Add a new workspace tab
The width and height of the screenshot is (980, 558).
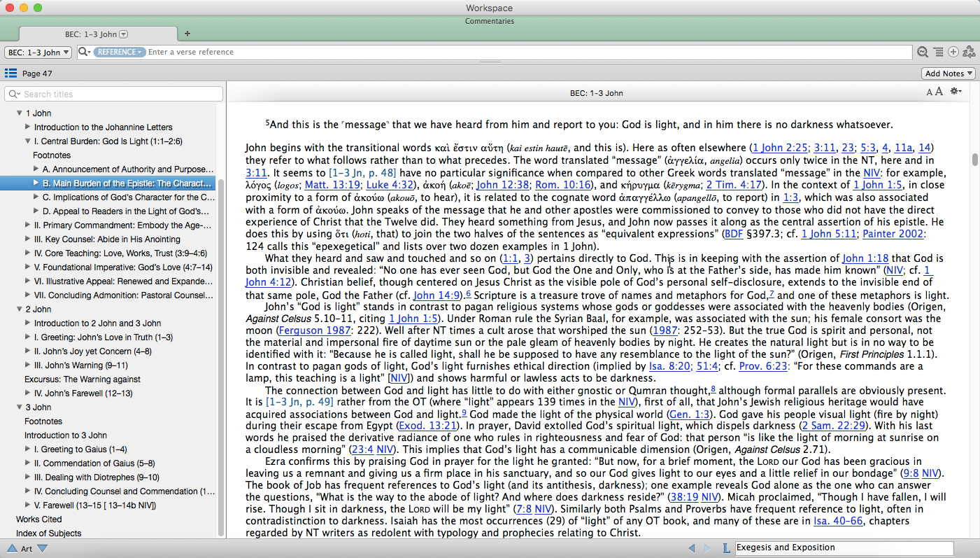187,34
